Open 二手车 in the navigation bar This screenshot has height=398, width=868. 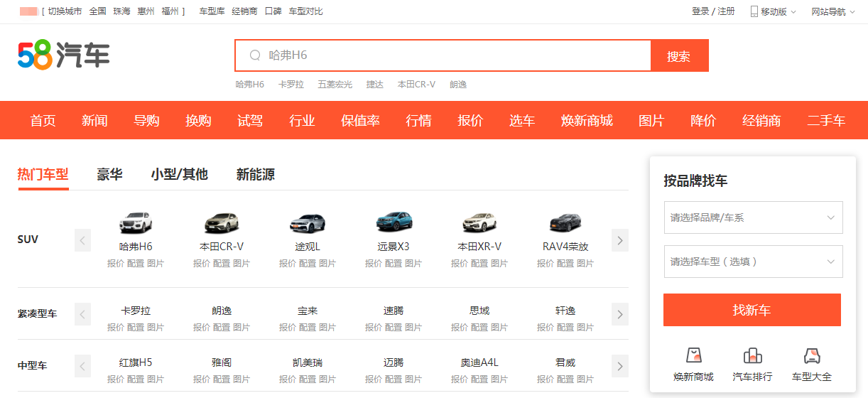click(826, 121)
